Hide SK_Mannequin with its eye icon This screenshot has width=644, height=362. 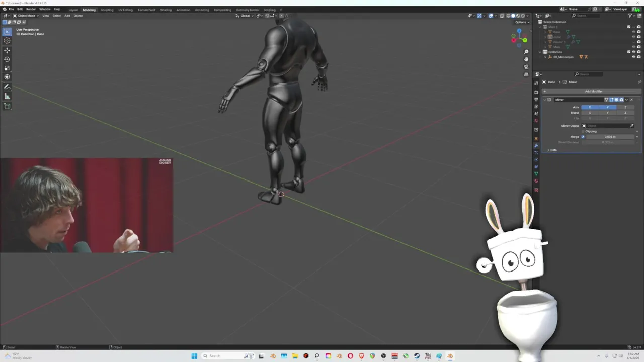tap(633, 57)
